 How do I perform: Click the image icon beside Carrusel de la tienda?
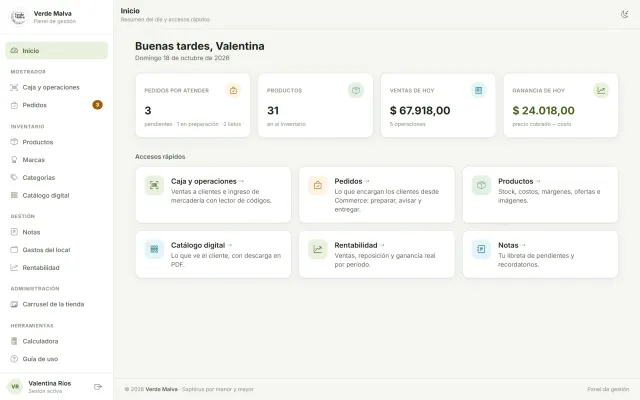coord(14,304)
